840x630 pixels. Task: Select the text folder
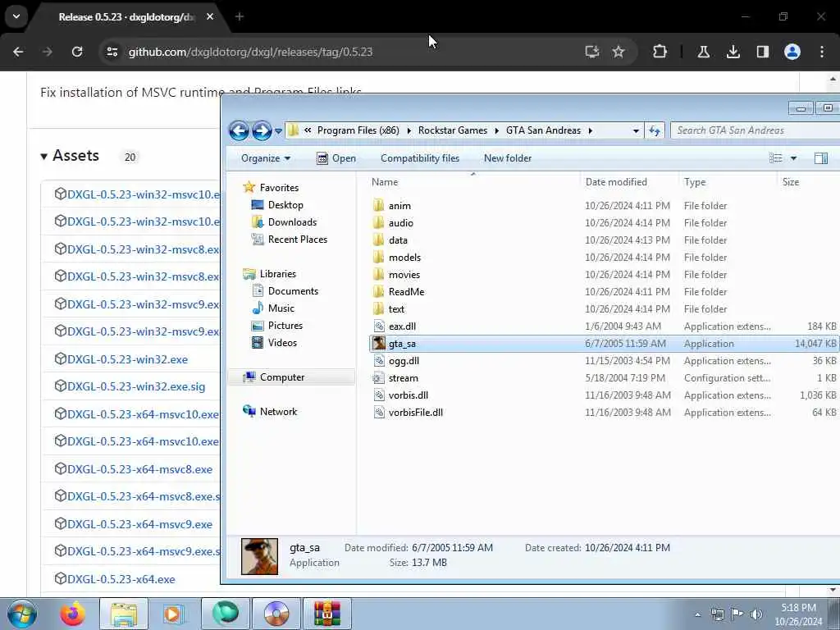pos(396,309)
